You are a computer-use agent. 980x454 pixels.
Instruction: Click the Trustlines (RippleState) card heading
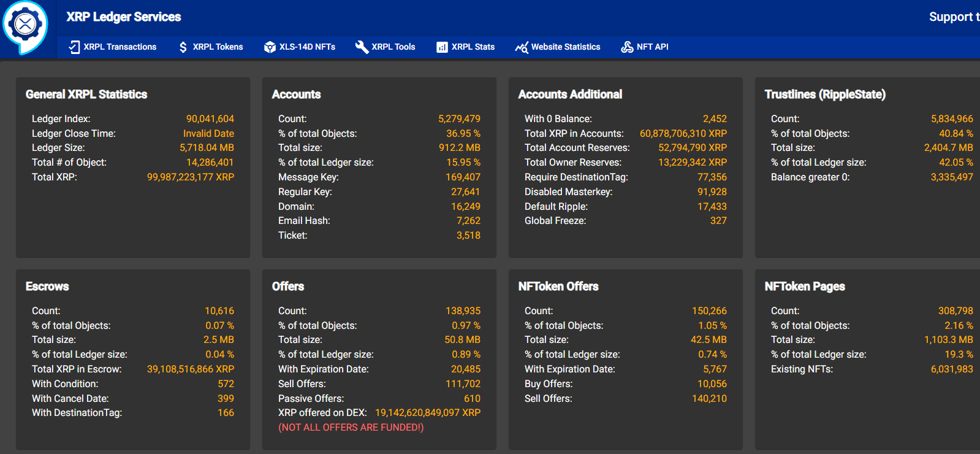825,94
